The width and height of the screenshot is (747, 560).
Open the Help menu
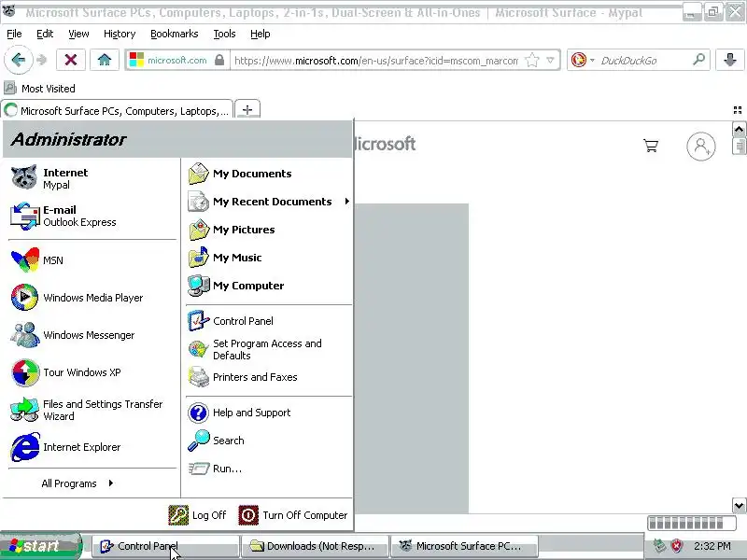pos(261,34)
